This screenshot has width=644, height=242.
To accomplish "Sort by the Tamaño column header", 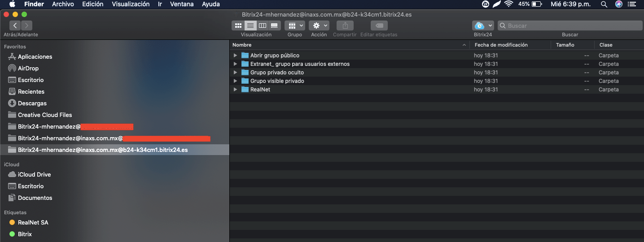I will click(x=573, y=45).
